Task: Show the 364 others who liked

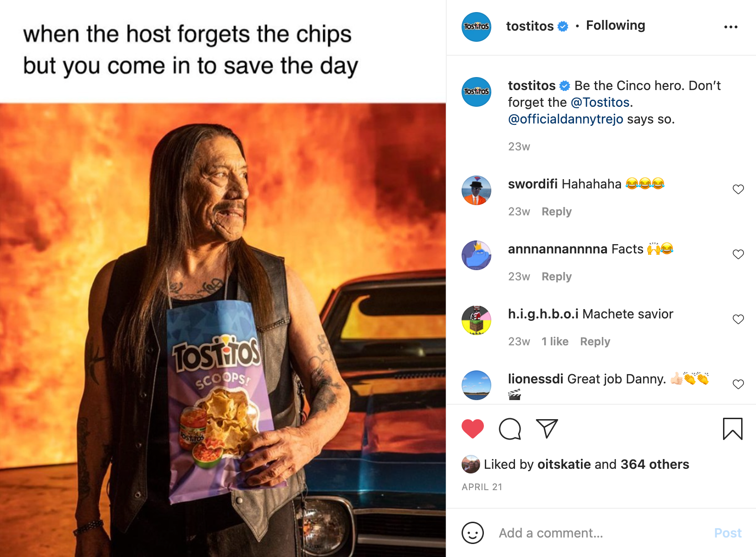Action: coord(655,464)
